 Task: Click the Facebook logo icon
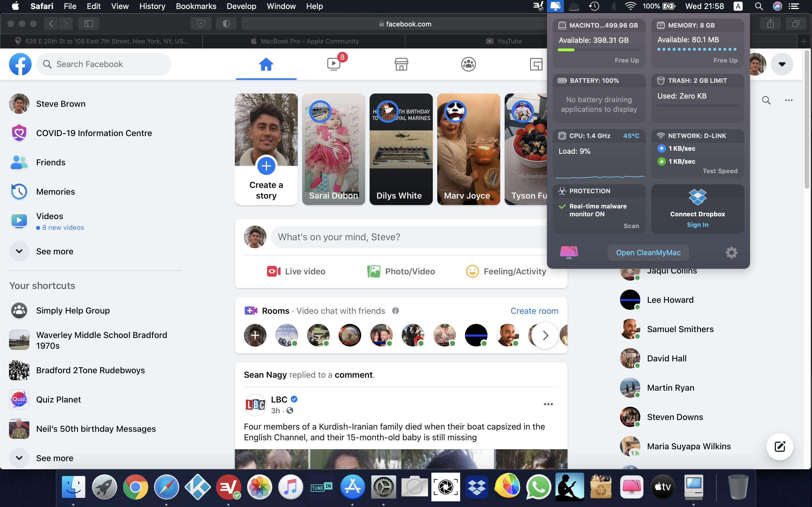tap(20, 64)
